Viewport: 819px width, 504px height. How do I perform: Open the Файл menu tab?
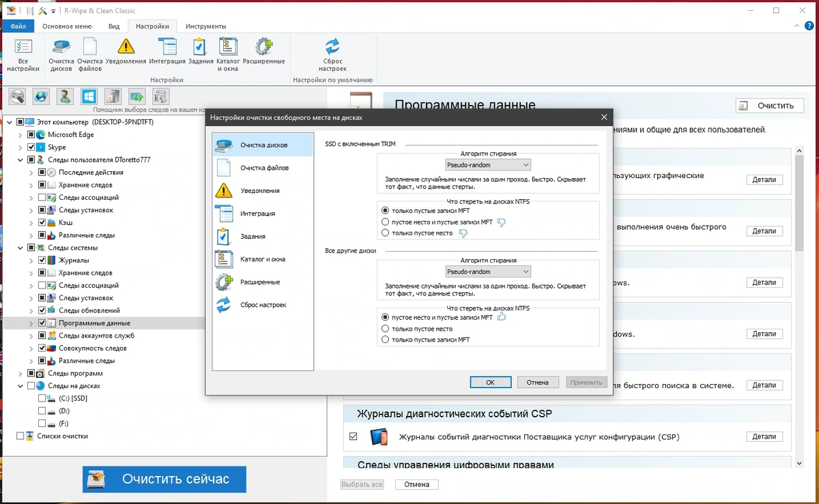[x=18, y=27]
